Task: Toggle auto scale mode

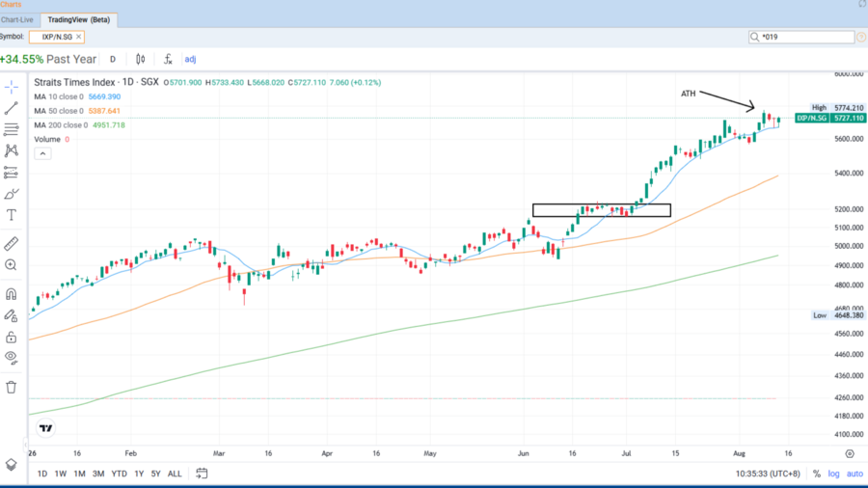Action: pyautogui.click(x=854, y=474)
